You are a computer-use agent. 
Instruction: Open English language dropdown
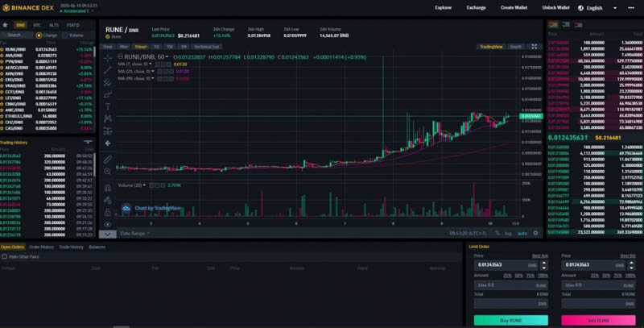point(615,8)
